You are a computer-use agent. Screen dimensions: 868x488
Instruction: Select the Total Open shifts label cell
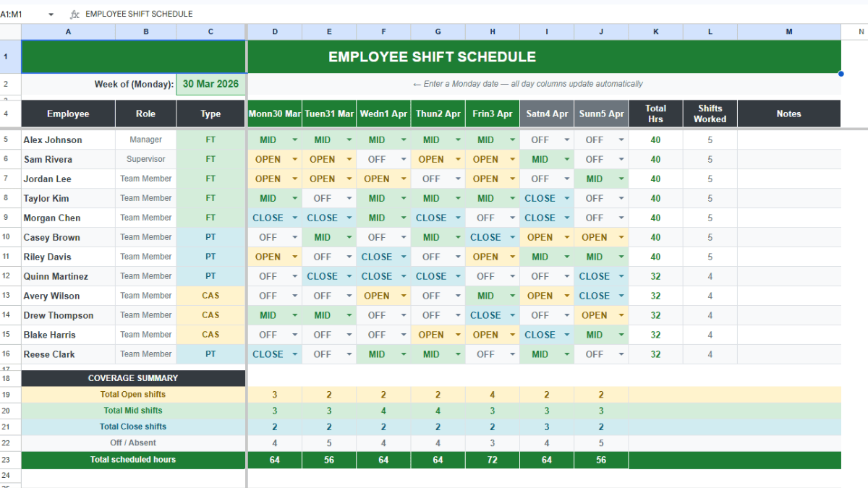tap(133, 394)
